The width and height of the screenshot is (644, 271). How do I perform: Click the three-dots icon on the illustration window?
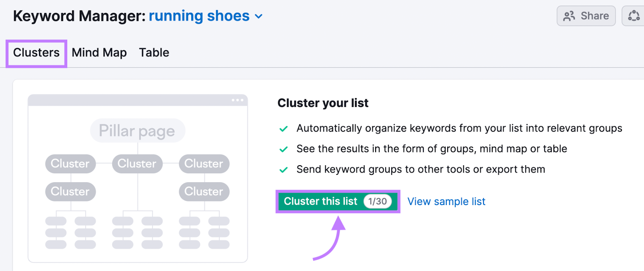(237, 100)
